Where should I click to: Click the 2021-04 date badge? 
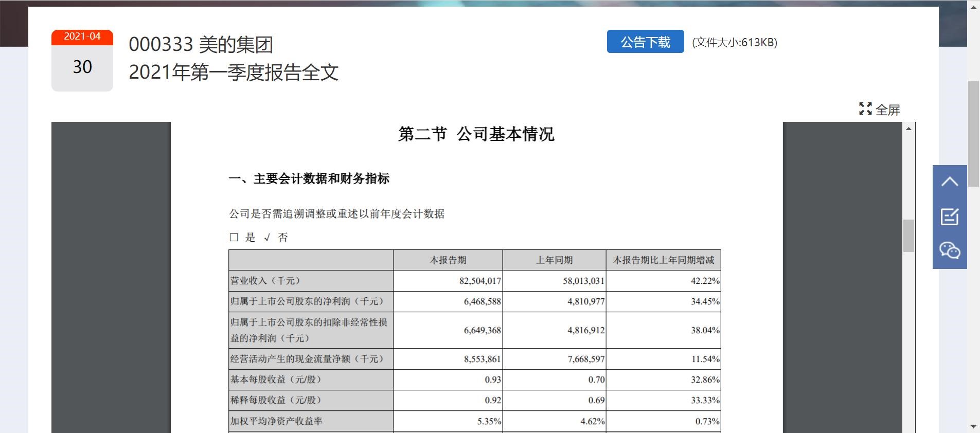[x=82, y=37]
